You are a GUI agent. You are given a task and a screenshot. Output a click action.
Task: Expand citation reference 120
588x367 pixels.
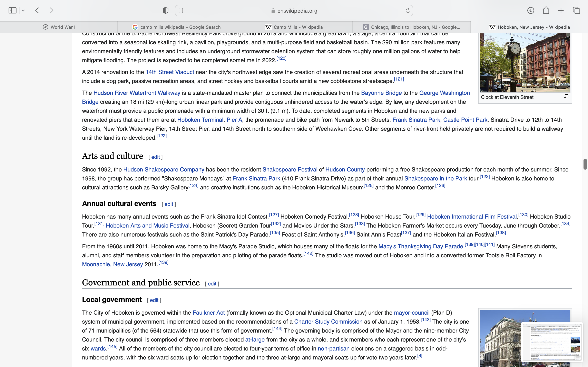[x=281, y=58]
